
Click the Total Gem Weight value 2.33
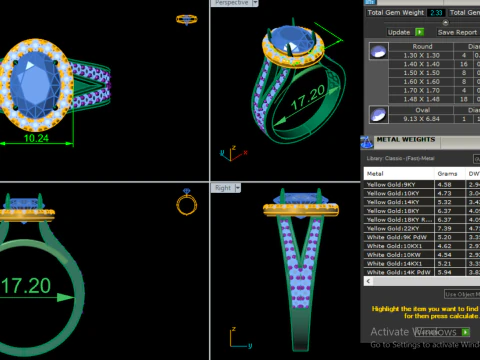pyautogui.click(x=436, y=13)
